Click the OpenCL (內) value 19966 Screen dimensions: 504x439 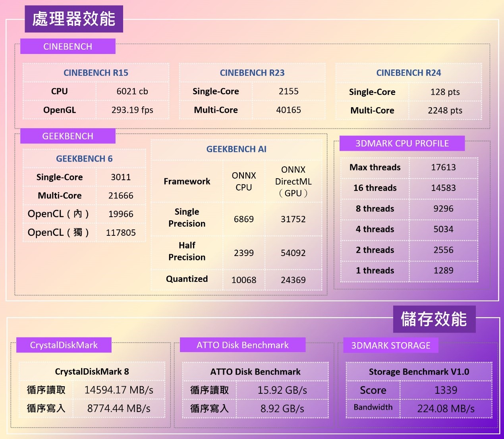pyautogui.click(x=121, y=214)
